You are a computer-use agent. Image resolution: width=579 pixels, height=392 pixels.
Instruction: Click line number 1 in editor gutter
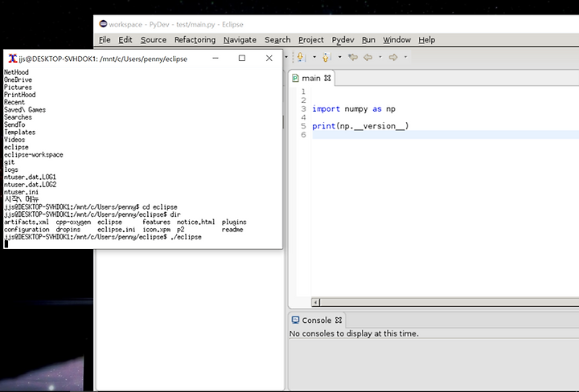[x=303, y=92]
